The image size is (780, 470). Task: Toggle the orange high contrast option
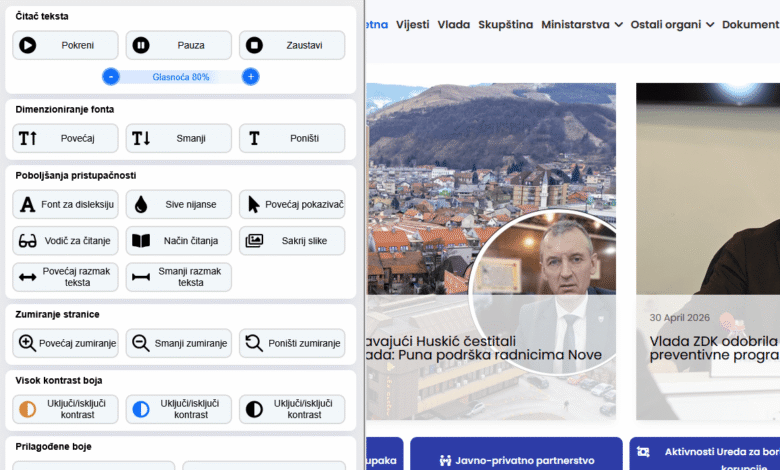coord(65,409)
